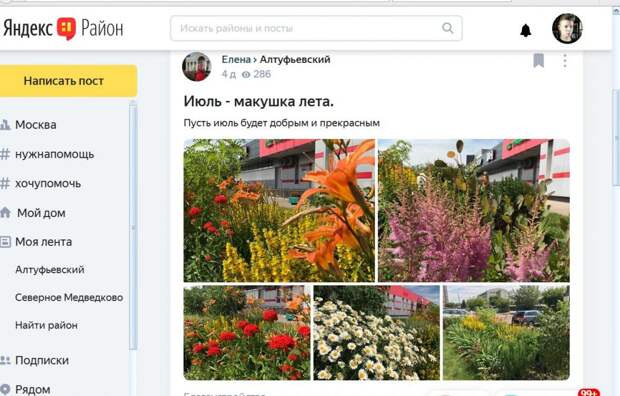Open the red flowers photo
This screenshot has height=396, width=620.
point(247,332)
